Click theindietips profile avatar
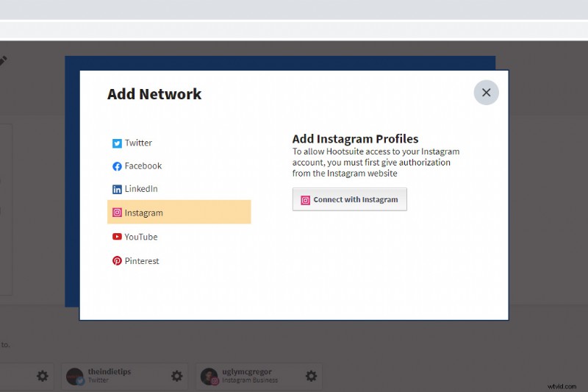The image size is (588, 392). 75,377
